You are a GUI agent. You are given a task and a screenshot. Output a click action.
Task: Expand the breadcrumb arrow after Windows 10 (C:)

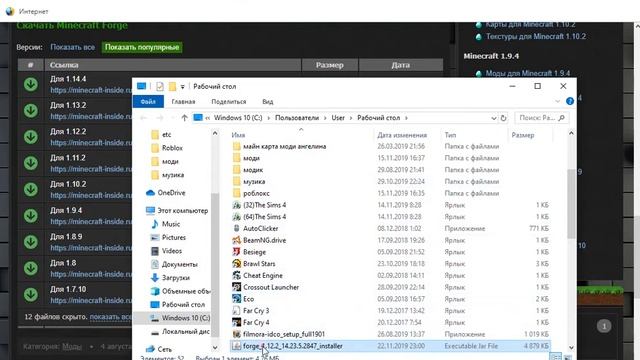point(269,118)
